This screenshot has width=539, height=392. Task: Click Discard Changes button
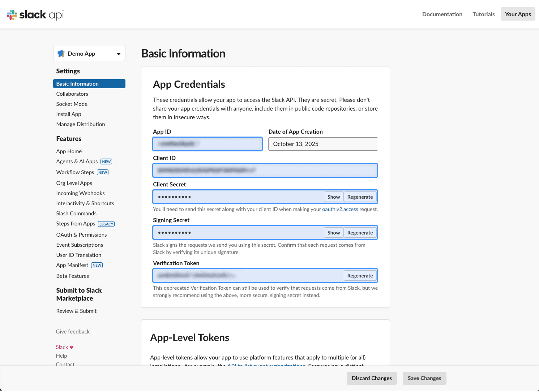pos(372,378)
